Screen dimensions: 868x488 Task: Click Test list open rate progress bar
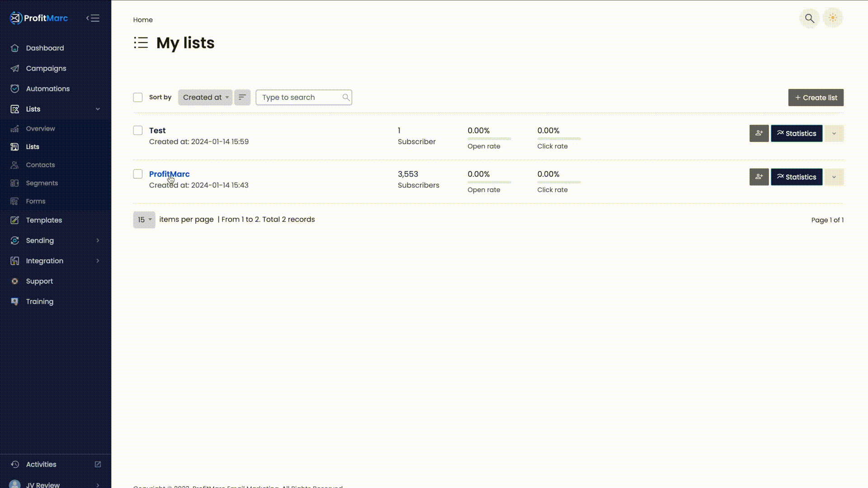[489, 139]
